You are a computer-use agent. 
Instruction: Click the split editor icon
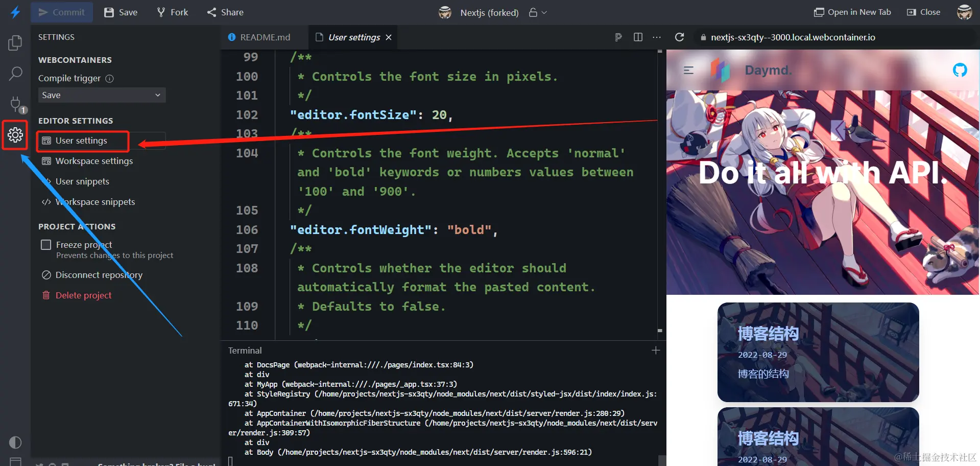pos(638,37)
